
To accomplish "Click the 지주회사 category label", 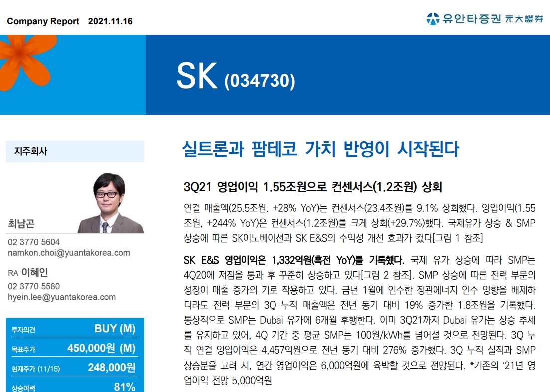I will pos(31,151).
